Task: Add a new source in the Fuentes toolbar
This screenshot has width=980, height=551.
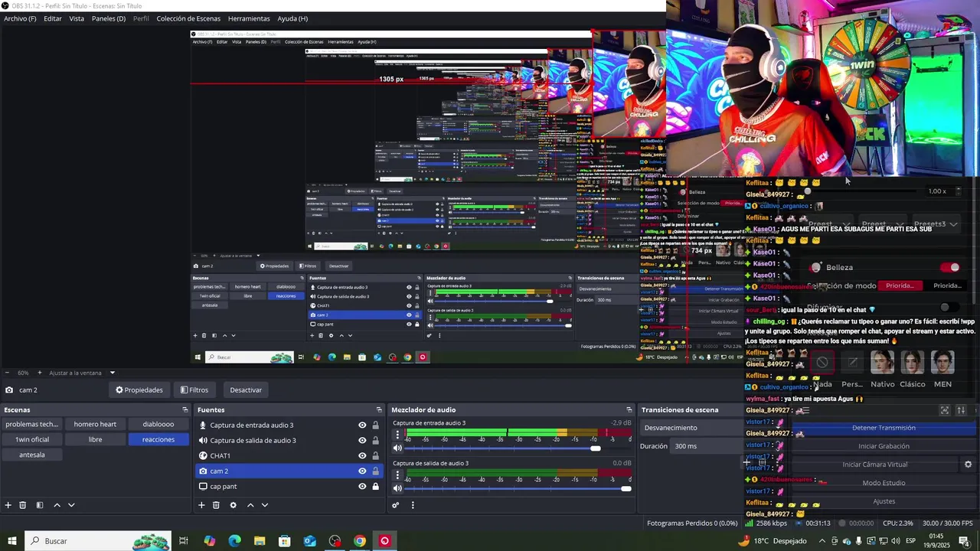Action: [201, 505]
